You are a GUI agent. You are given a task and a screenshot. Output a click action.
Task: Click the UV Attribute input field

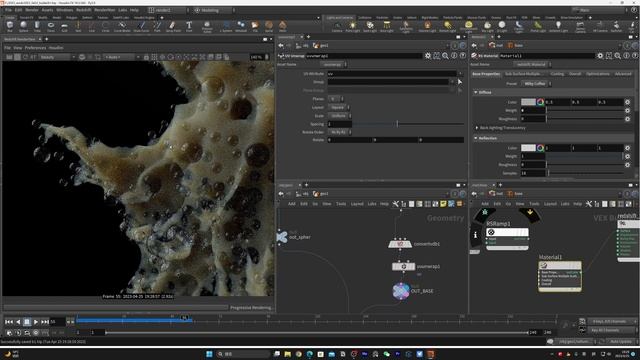pos(392,73)
